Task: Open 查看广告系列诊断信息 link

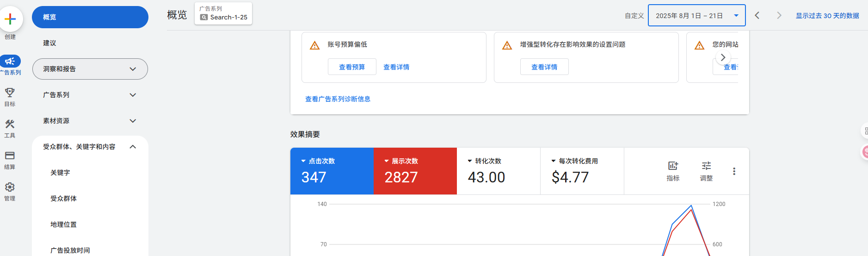Action: tap(338, 99)
